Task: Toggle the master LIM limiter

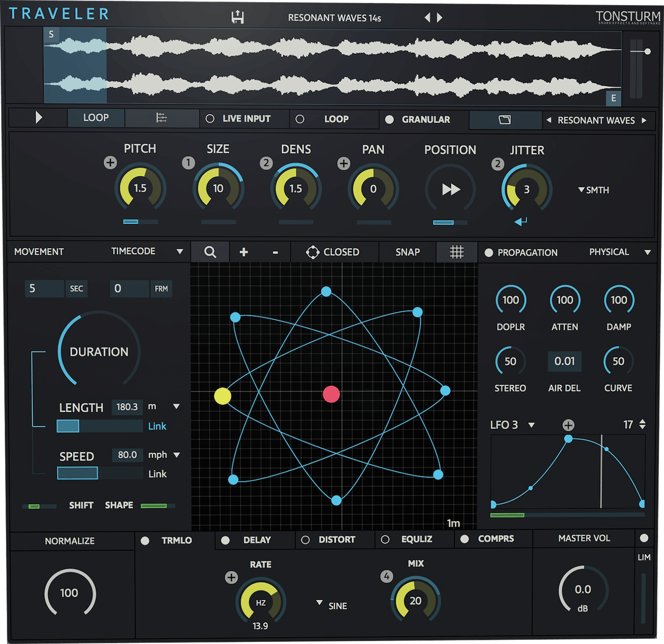Action: pos(644,538)
